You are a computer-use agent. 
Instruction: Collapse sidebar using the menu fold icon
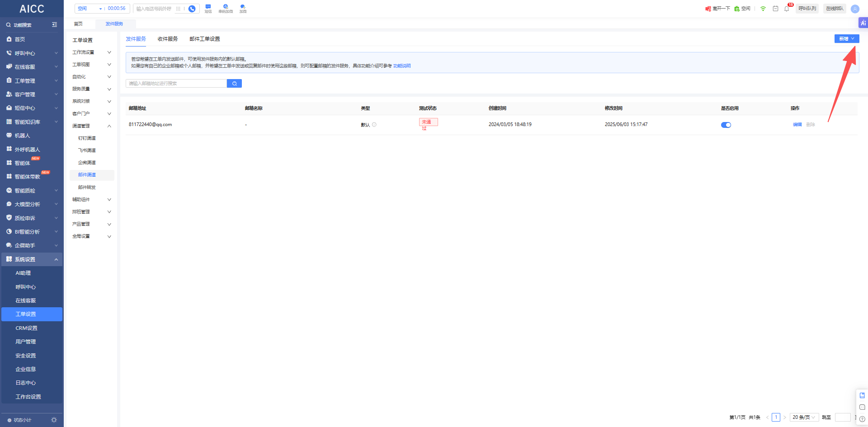[x=55, y=25]
